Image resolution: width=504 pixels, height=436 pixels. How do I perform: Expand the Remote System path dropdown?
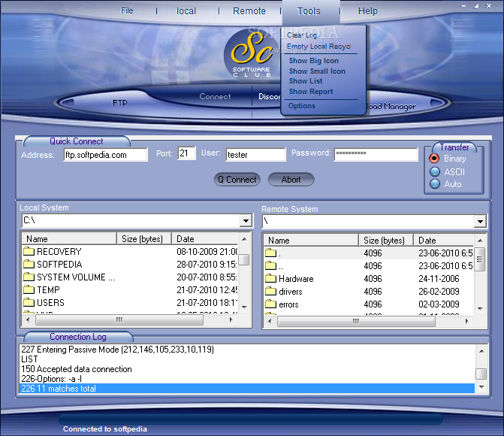tap(480, 222)
